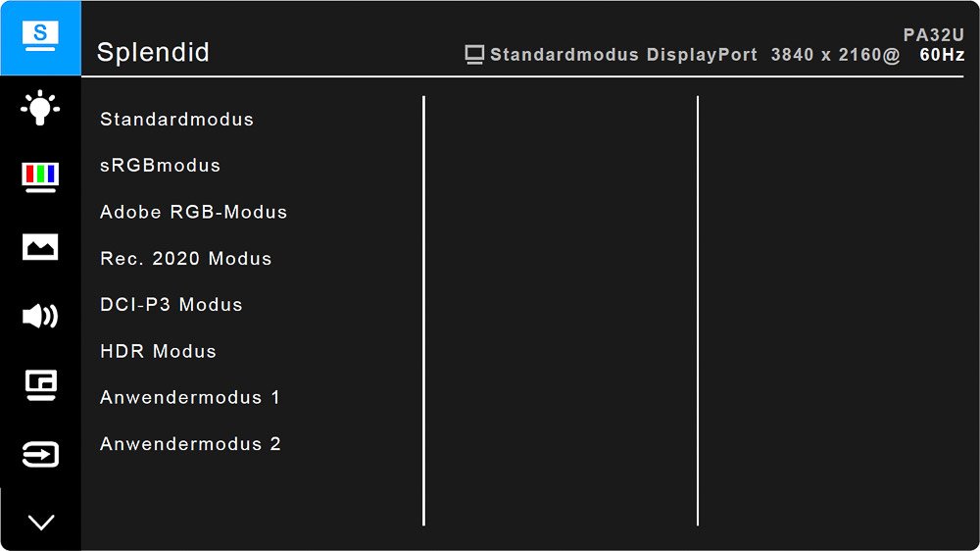Activate HDR Modus
The width and height of the screenshot is (980, 551).
coord(158,351)
